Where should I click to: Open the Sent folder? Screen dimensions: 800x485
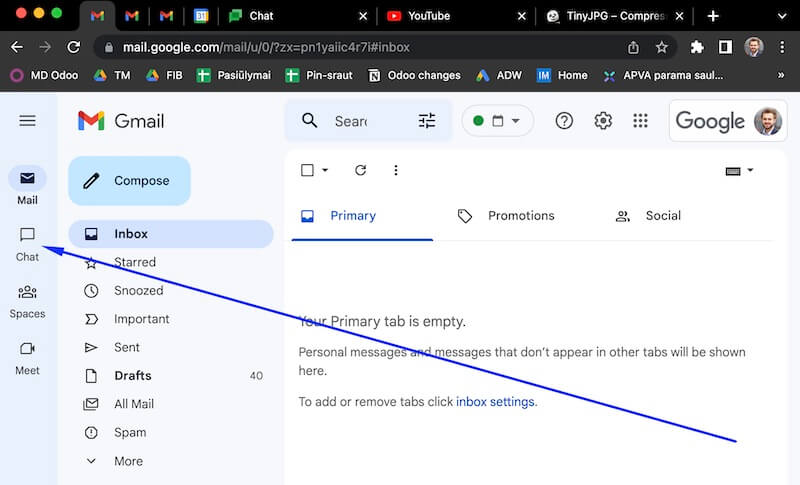(x=171, y=347)
